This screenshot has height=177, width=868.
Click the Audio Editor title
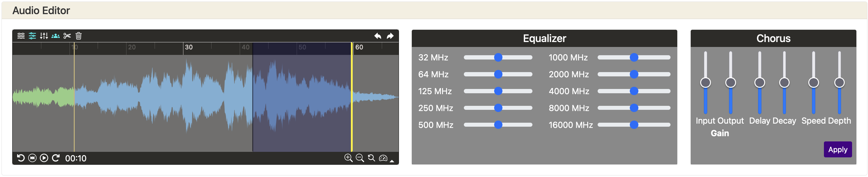pyautogui.click(x=41, y=11)
